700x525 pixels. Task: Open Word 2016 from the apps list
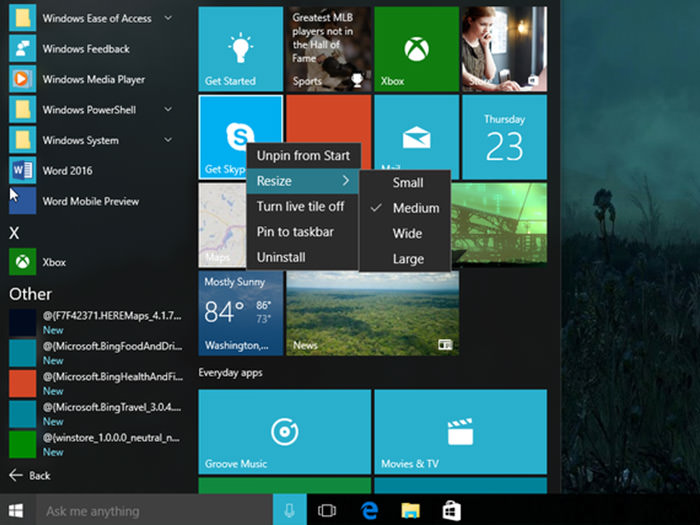[x=68, y=171]
